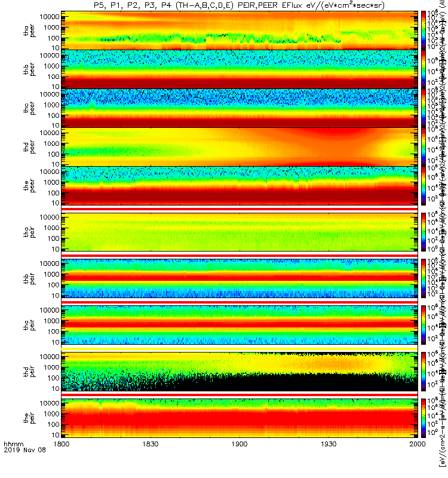This screenshot has width=448, height=478.
Task: Click the thb peer electron spectrogram panel
Action: tap(240, 69)
